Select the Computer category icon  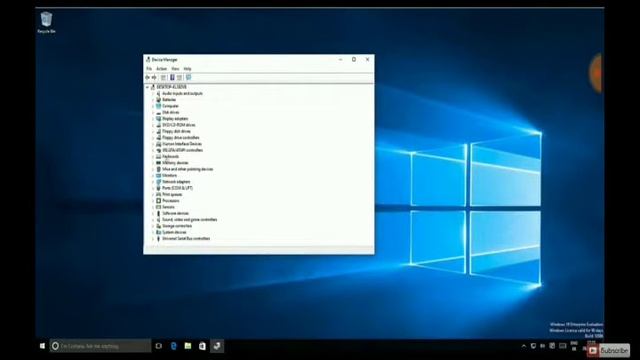coord(158,106)
